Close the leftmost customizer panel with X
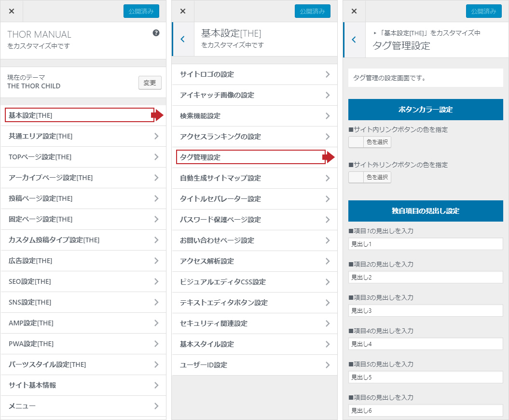The height and width of the screenshot is (420, 509). click(12, 11)
